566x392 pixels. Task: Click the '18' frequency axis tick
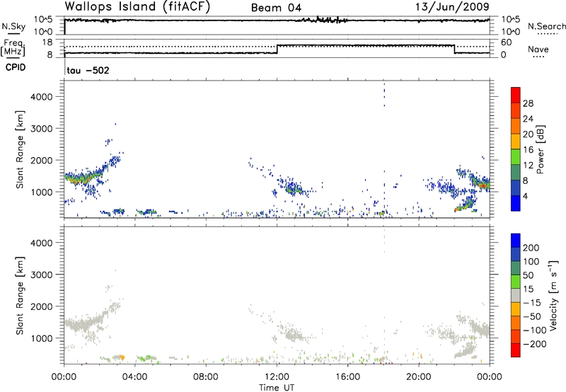[47, 42]
